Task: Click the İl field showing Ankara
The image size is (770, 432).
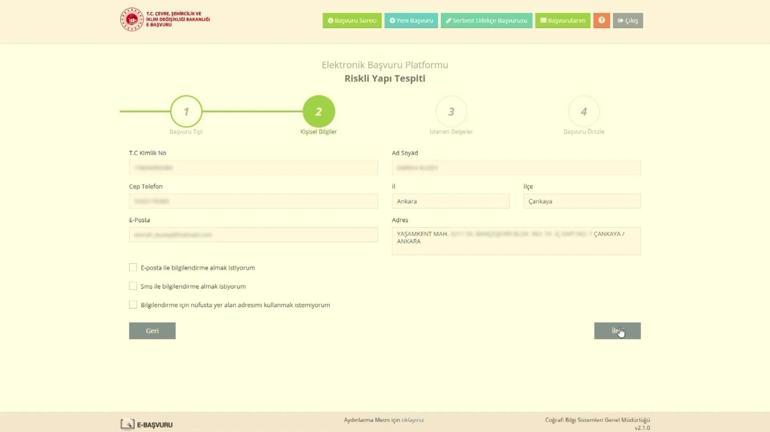Action: tap(450, 201)
